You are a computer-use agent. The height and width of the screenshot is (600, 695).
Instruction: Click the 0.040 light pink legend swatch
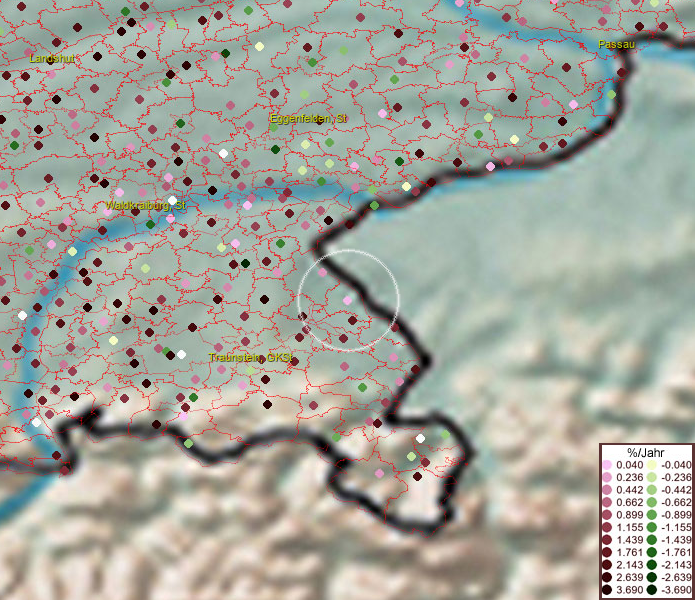(608, 466)
